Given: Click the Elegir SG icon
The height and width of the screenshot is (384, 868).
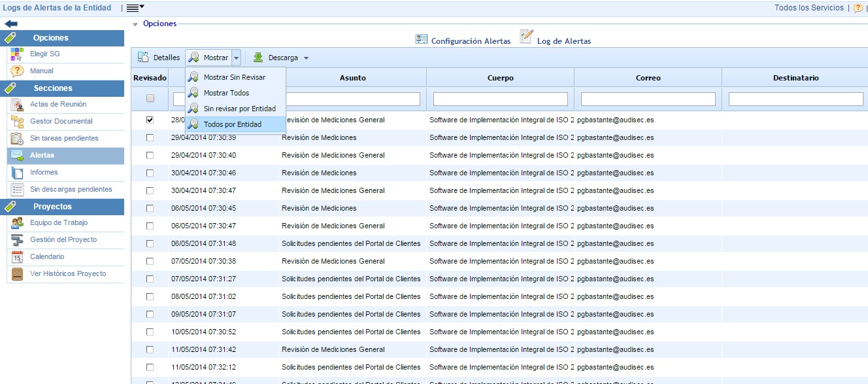Looking at the screenshot, I should click(x=18, y=54).
